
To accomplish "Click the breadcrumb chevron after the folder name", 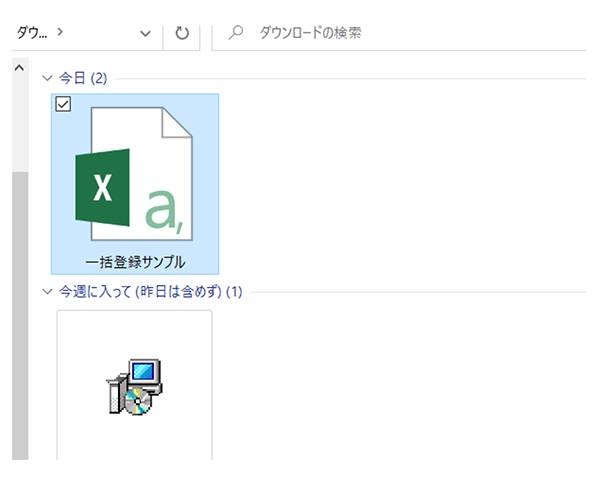I will [60, 33].
